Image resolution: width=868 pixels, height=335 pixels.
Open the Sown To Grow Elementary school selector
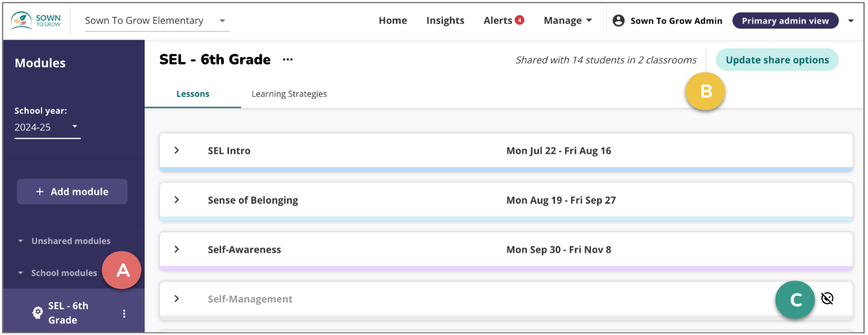tap(157, 21)
